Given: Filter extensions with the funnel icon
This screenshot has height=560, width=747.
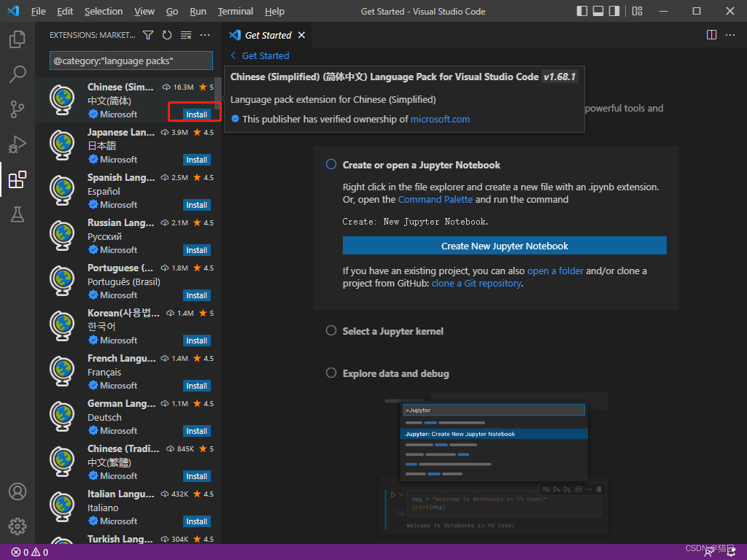Looking at the screenshot, I should 148,35.
